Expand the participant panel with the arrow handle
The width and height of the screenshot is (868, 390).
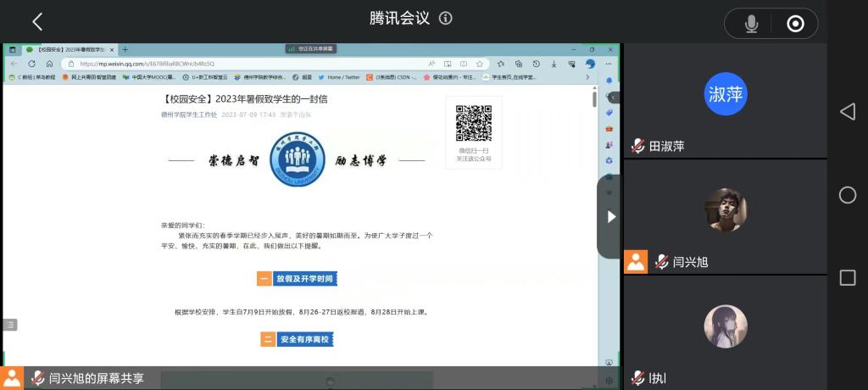(x=609, y=216)
